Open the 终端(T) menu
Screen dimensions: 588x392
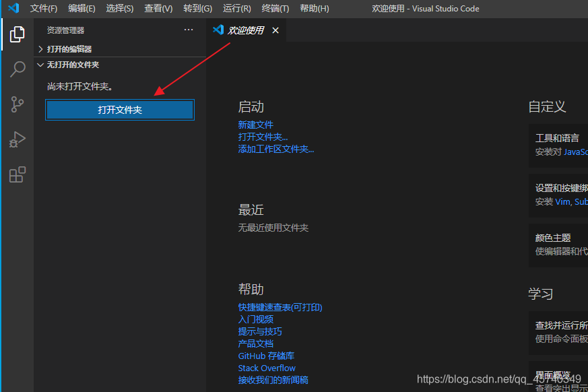275,8
